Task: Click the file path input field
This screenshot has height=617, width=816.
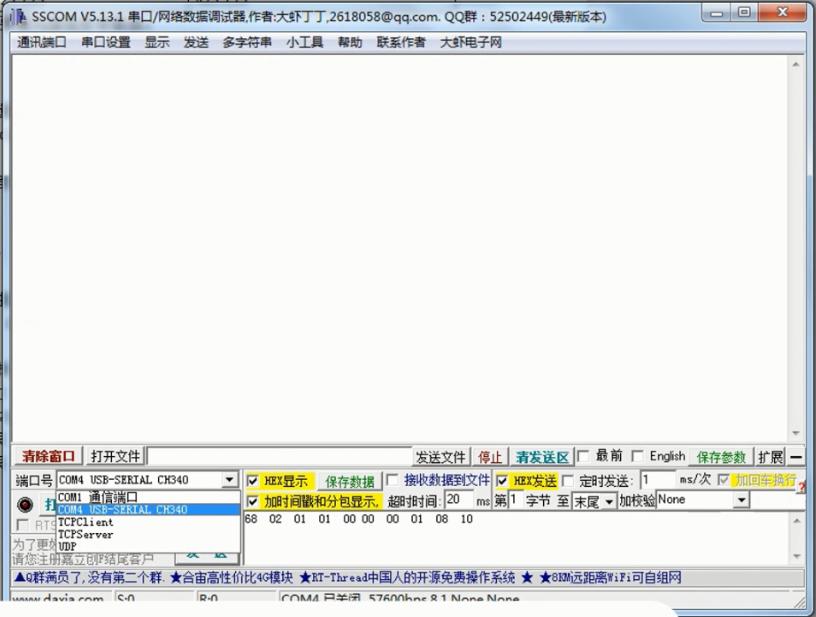Action: click(x=280, y=457)
